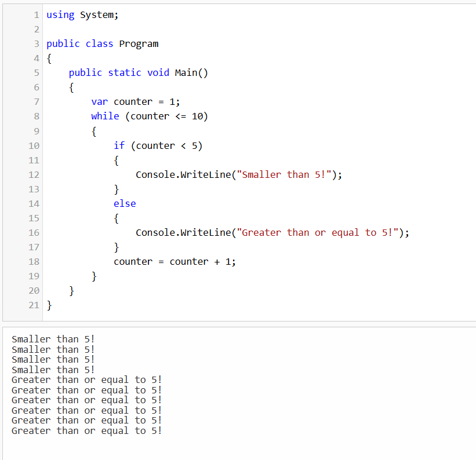476x460 pixels.
Task: Click the fourth 'Smaller than 5!' output line
Action: click(x=53, y=370)
